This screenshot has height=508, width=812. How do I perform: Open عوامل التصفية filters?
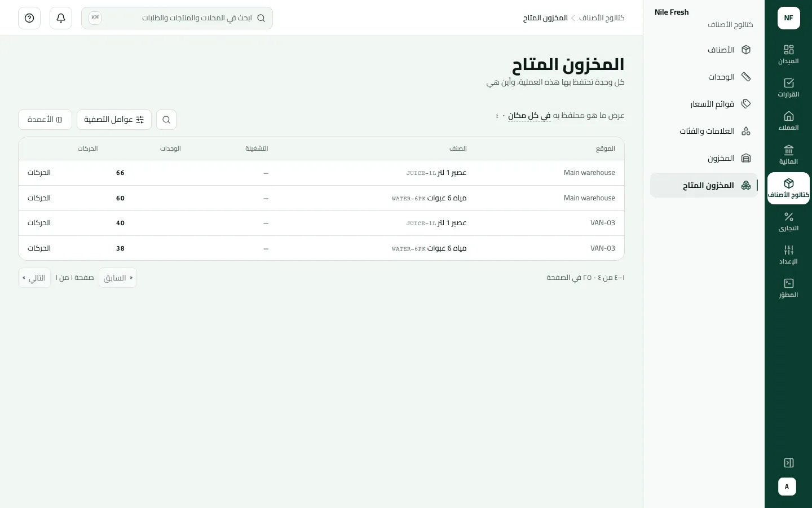114,120
